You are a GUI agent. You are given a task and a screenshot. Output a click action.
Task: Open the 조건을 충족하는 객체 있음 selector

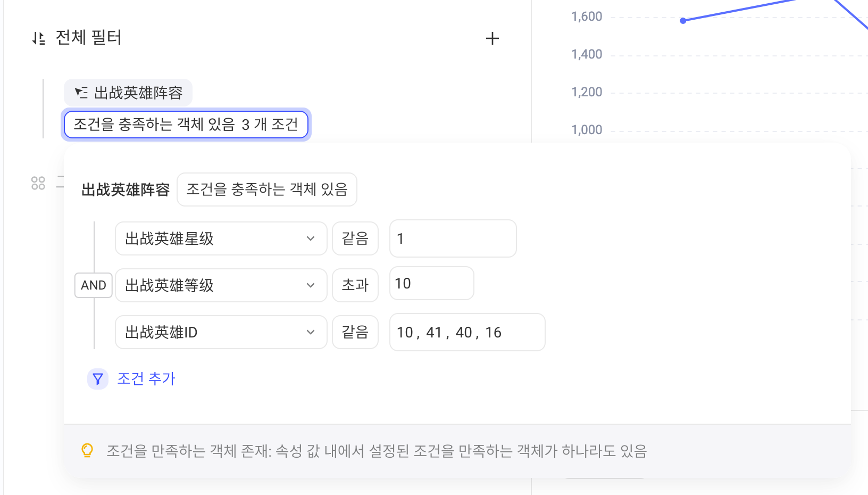click(267, 189)
